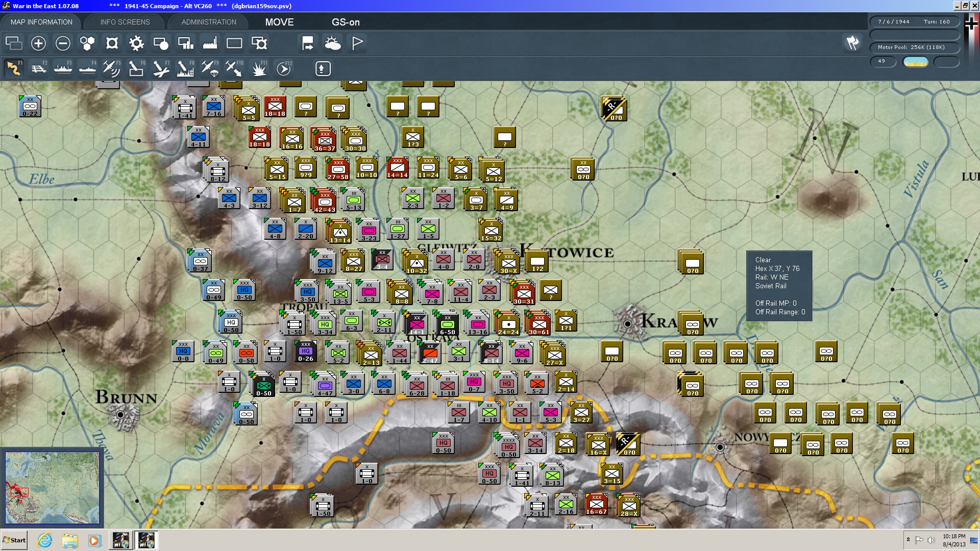Select the unit labeled 2-47
This screenshot has width=980, height=551.
point(430,353)
